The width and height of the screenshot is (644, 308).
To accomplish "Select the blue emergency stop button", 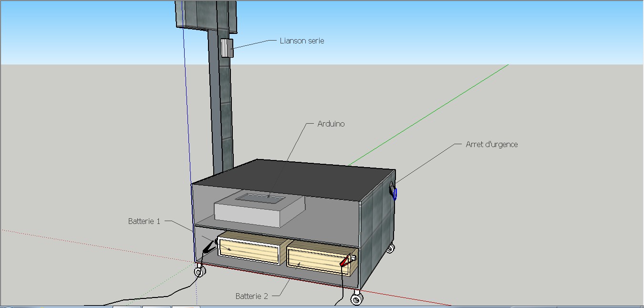I will pyautogui.click(x=395, y=193).
